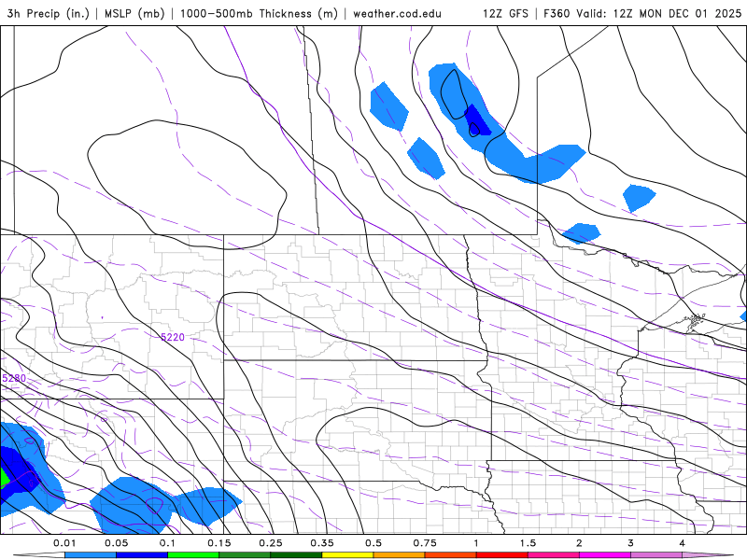The height and width of the screenshot is (560, 747).
Task: Click the magenta 2 to 3 legend segment
Action: (x=605, y=555)
